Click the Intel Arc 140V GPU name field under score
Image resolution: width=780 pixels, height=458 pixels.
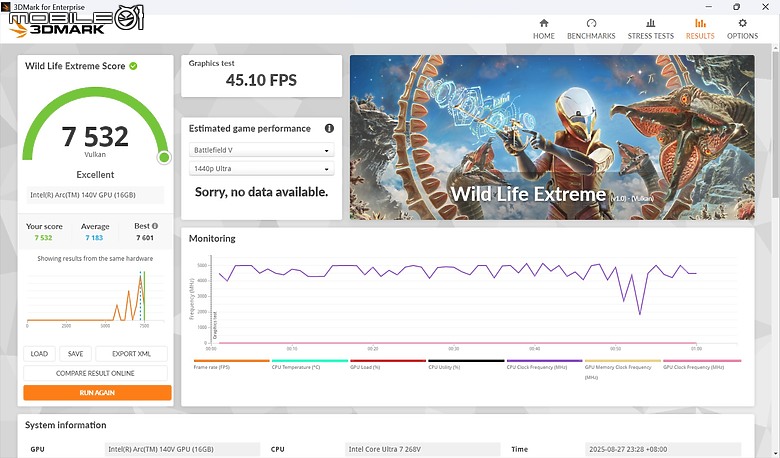[x=95, y=195]
